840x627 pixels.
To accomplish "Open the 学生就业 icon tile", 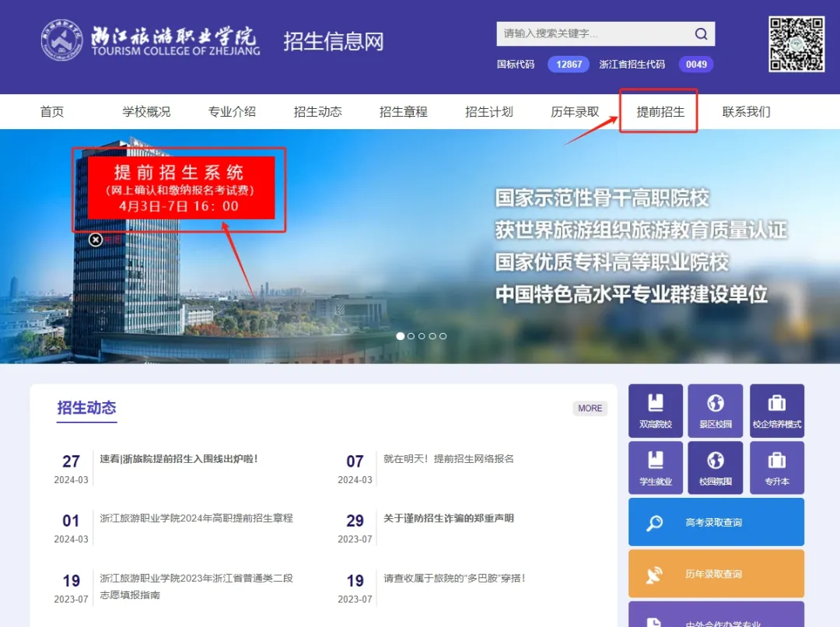I will click(x=655, y=468).
